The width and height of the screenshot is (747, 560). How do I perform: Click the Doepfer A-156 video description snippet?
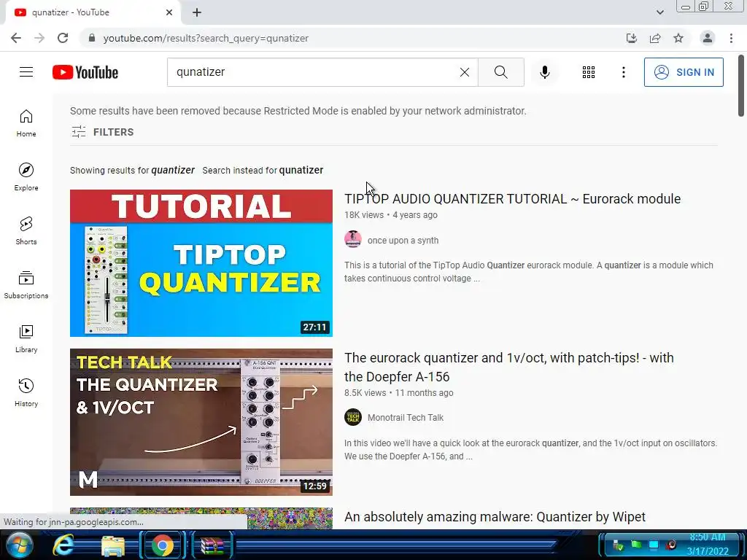point(531,449)
